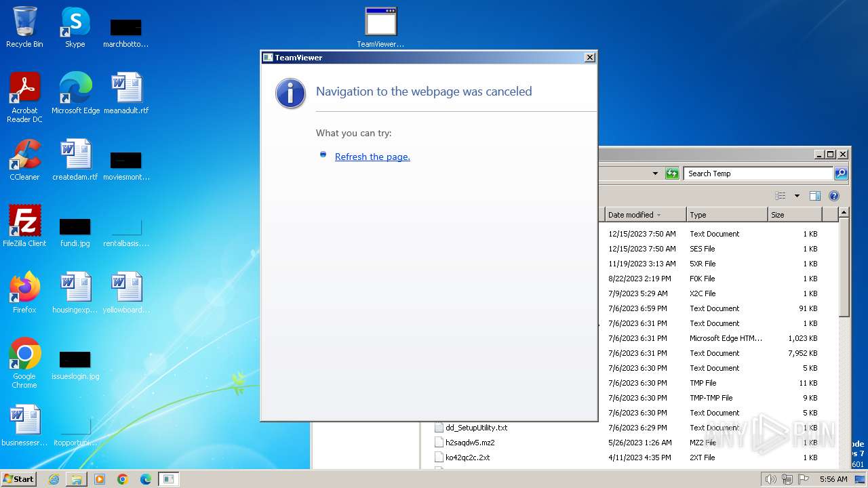Viewport: 868px width, 488px height.
Task: Open Chrome from the taskbar
Action: click(123, 479)
